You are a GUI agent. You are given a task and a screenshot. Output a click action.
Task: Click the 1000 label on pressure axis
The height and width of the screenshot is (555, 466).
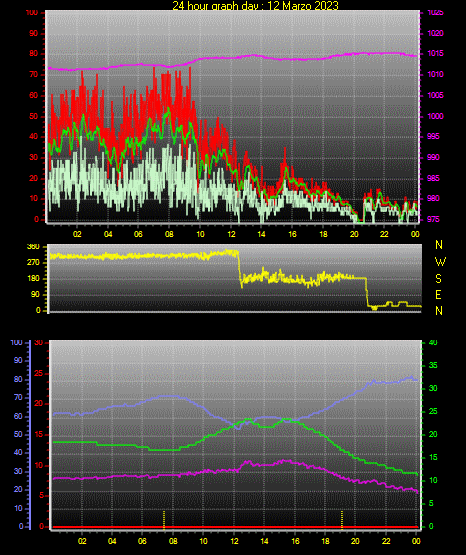click(435, 116)
